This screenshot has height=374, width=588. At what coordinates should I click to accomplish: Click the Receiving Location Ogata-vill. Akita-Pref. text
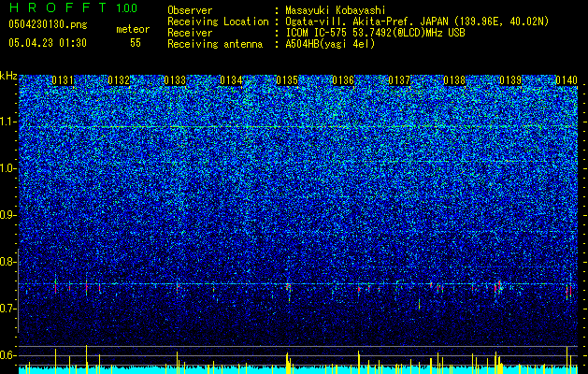(x=417, y=22)
